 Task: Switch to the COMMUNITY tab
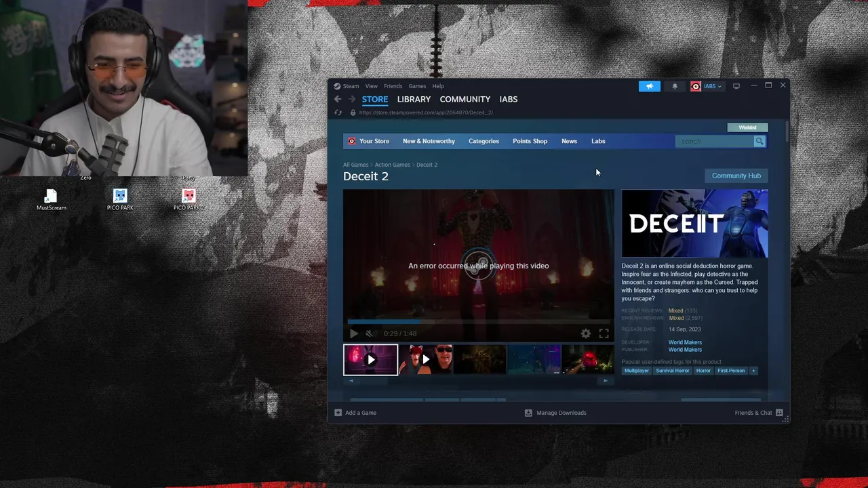[465, 99]
